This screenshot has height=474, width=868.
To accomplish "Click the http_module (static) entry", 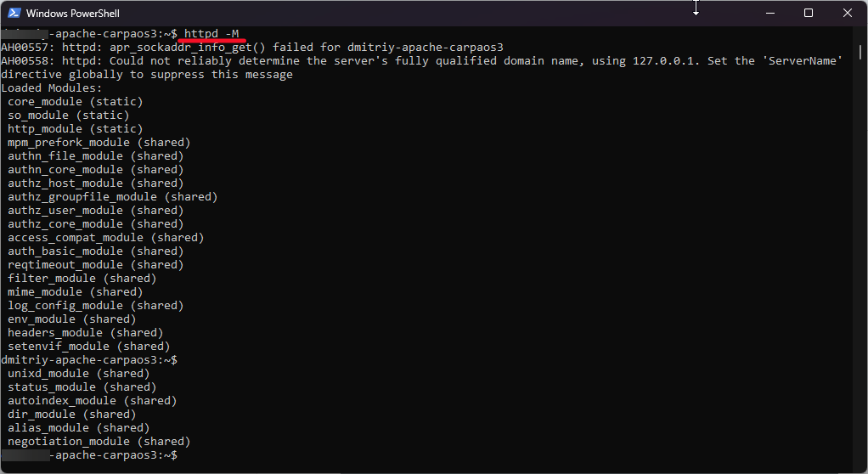I will click(75, 129).
